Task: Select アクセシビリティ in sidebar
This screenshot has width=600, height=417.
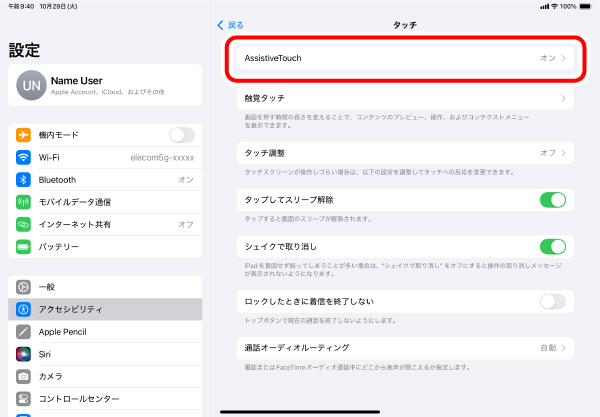Action: tap(105, 309)
